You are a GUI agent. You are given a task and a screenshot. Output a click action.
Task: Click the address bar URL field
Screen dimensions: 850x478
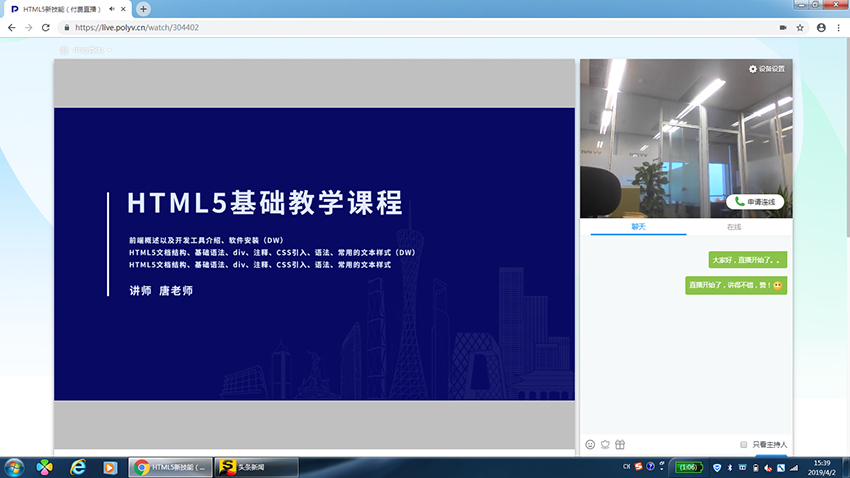(400, 28)
